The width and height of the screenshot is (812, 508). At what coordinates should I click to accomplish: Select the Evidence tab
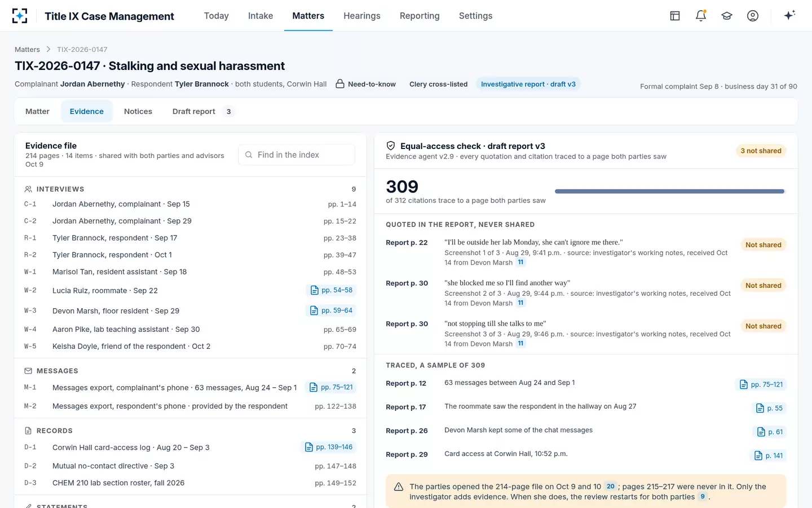(x=87, y=111)
